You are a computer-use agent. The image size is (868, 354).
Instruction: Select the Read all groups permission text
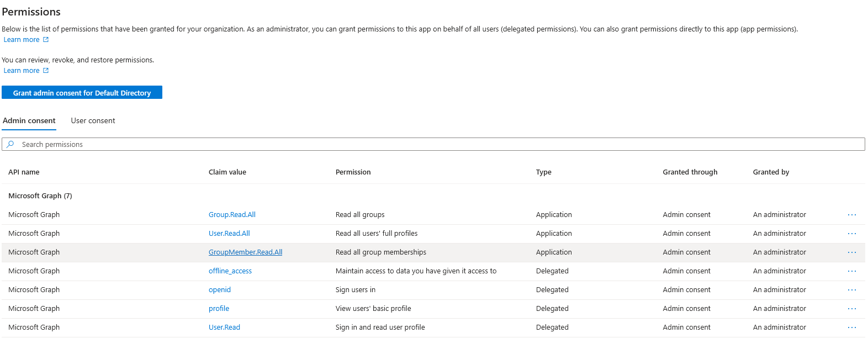tap(360, 215)
